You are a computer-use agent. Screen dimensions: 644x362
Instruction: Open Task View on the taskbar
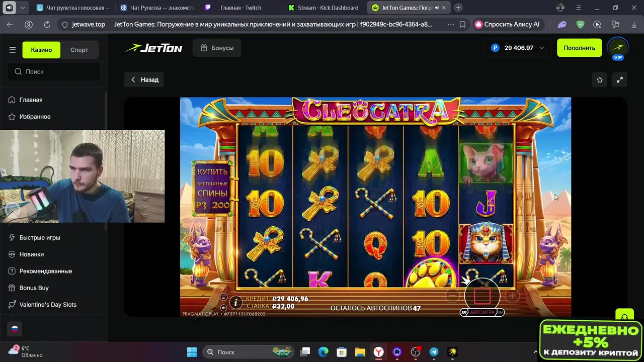point(305,352)
